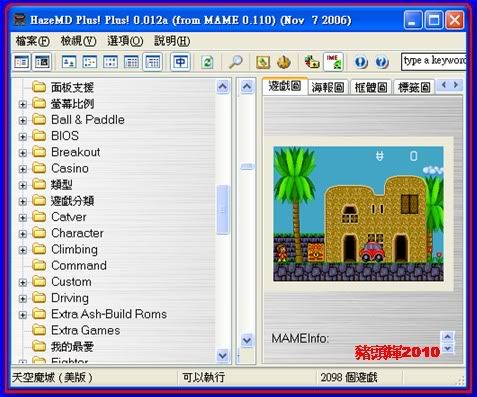Image resolution: width=477 pixels, height=397 pixels.
Task: Open the 檔案(F) menu
Action: (x=32, y=41)
